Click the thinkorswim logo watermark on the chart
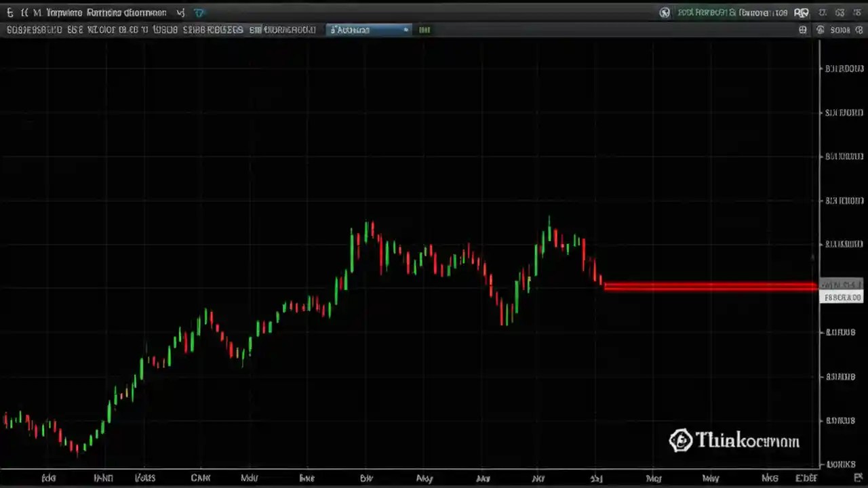The width and height of the screenshot is (868, 488). [732, 441]
